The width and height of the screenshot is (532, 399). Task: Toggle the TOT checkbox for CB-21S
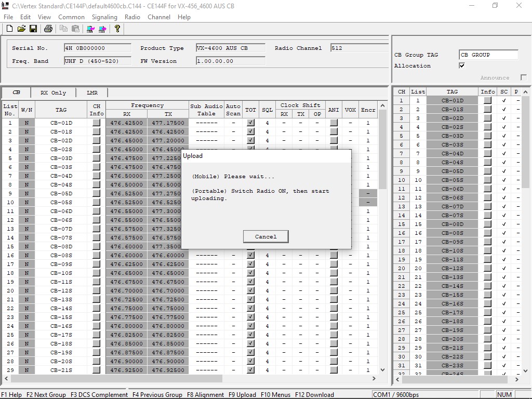click(250, 370)
